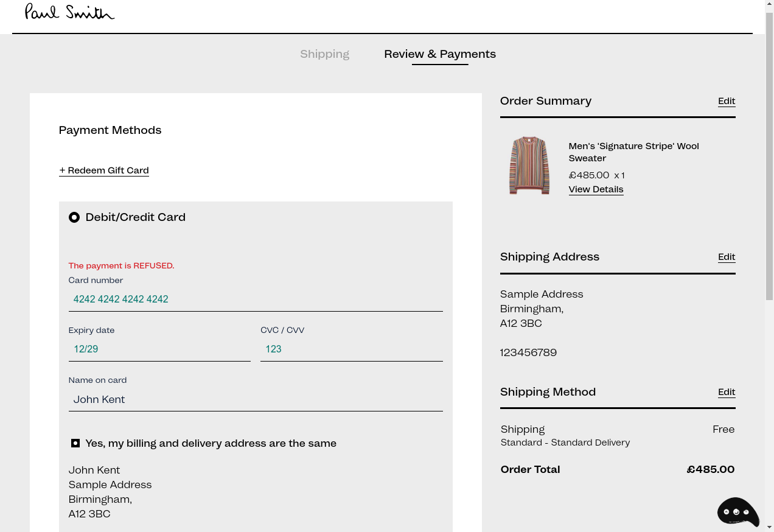Click the 'The payment is REFUSED.' error message
The height and width of the screenshot is (532, 774).
point(121,265)
